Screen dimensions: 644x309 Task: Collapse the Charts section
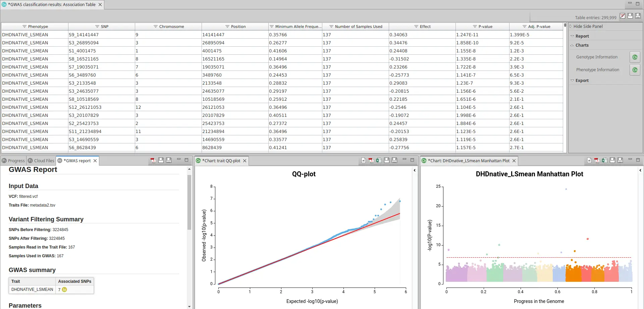[x=572, y=45]
